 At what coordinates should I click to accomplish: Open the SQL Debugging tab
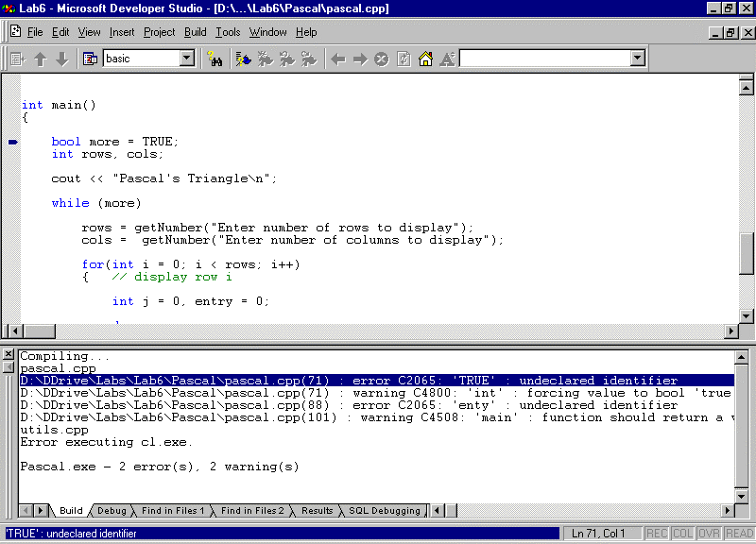coord(385,511)
